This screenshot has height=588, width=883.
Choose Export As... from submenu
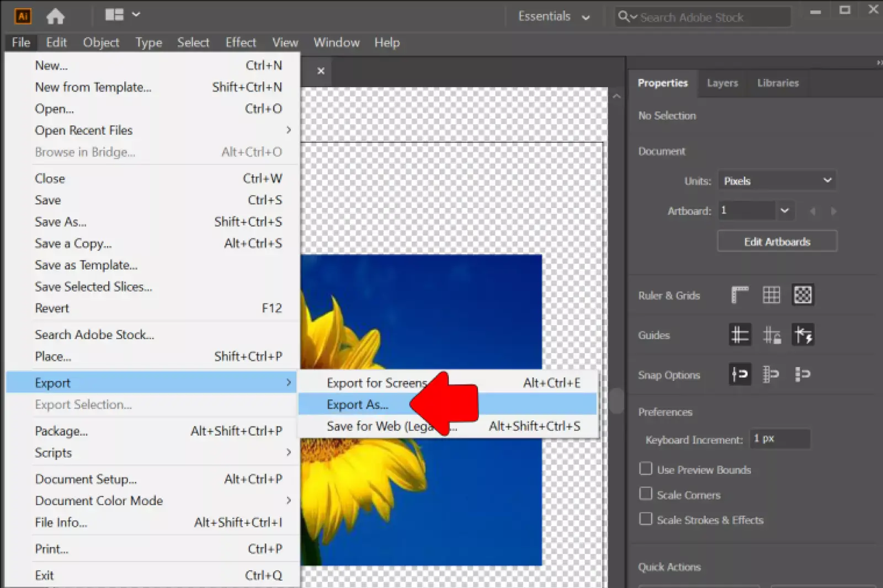(448, 404)
